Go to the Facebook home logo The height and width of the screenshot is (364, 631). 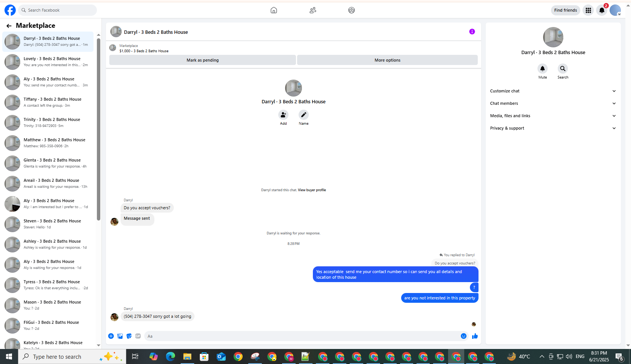pos(10,10)
